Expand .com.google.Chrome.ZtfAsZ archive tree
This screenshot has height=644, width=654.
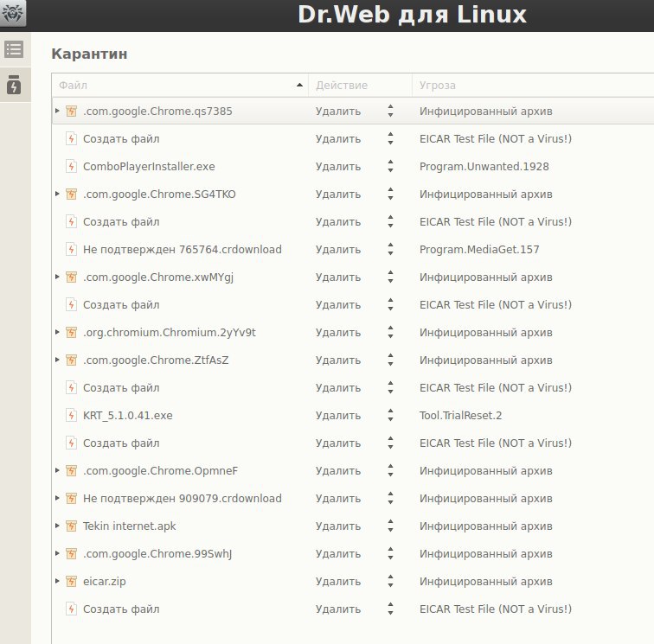click(x=58, y=360)
